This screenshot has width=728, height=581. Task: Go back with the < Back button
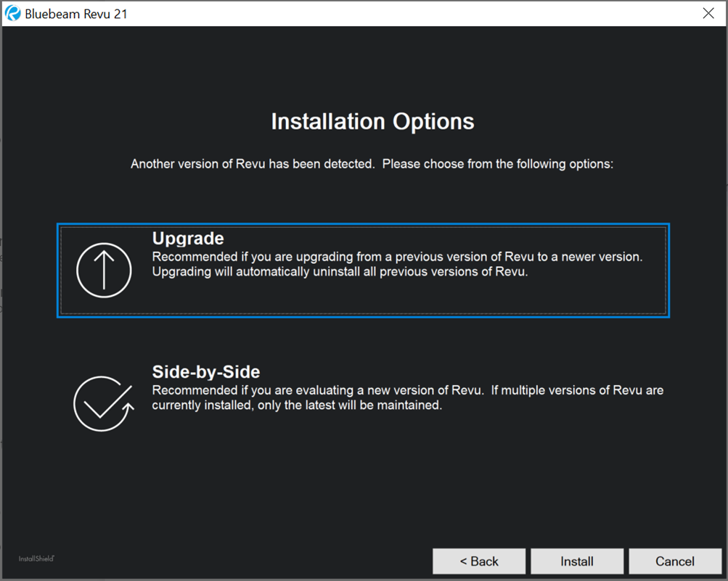(479, 561)
